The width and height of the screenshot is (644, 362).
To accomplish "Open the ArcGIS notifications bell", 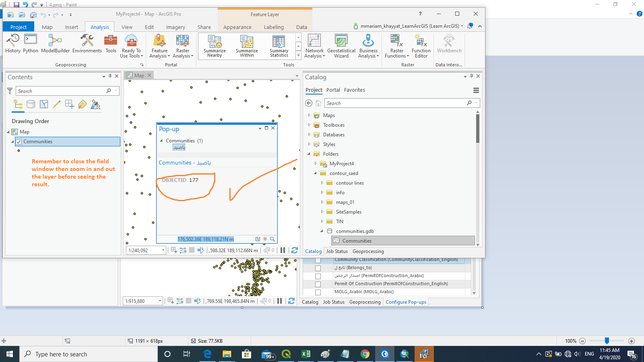I will coord(470,26).
